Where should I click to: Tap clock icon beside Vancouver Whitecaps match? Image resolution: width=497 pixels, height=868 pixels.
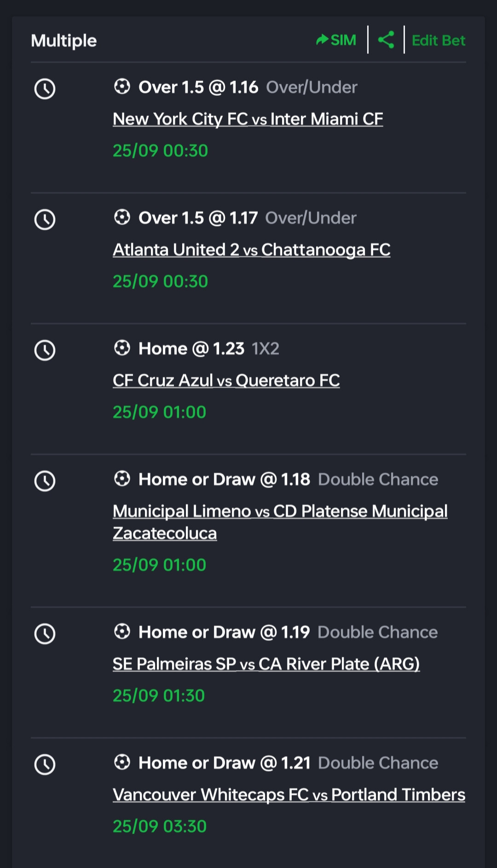point(45,764)
